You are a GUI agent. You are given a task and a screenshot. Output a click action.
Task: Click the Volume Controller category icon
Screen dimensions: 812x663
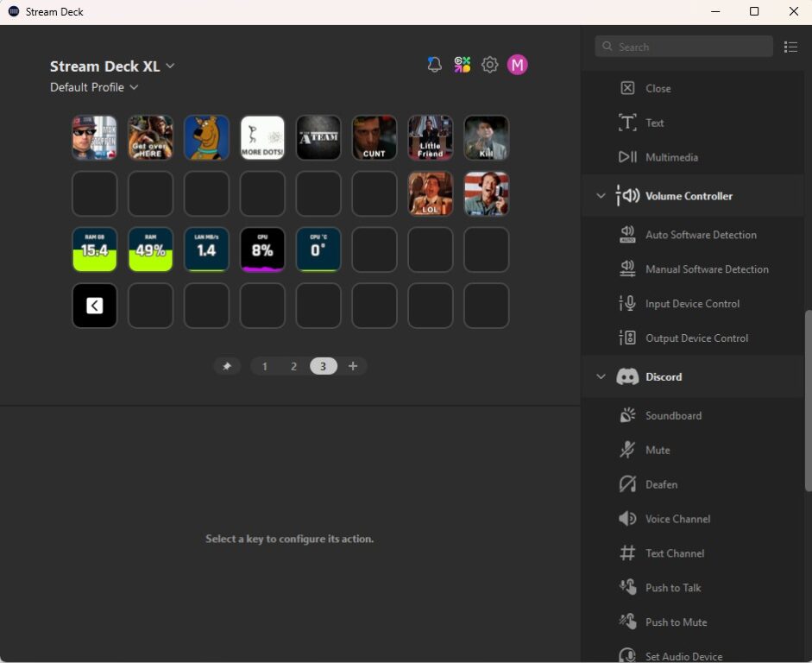point(627,196)
